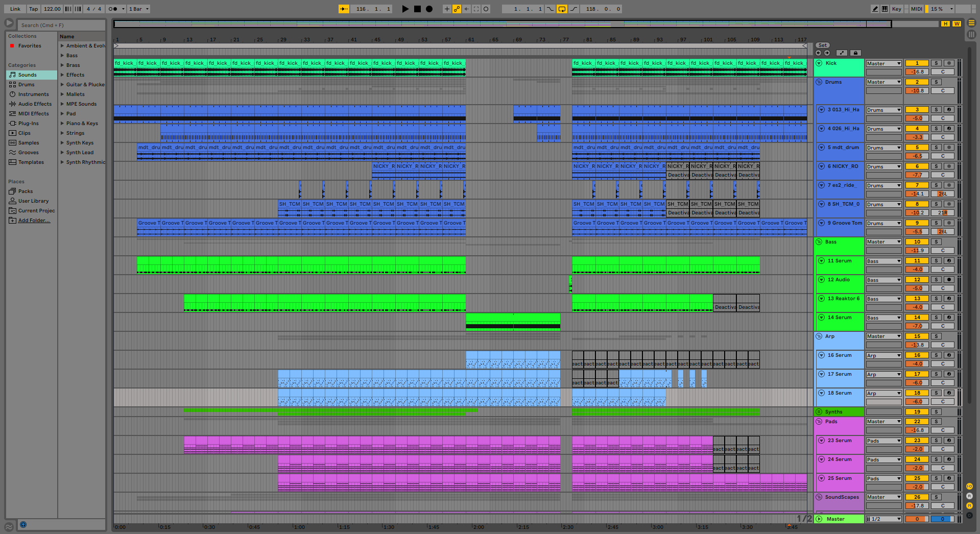Click the browser search field
980x534 pixels.
coord(61,25)
